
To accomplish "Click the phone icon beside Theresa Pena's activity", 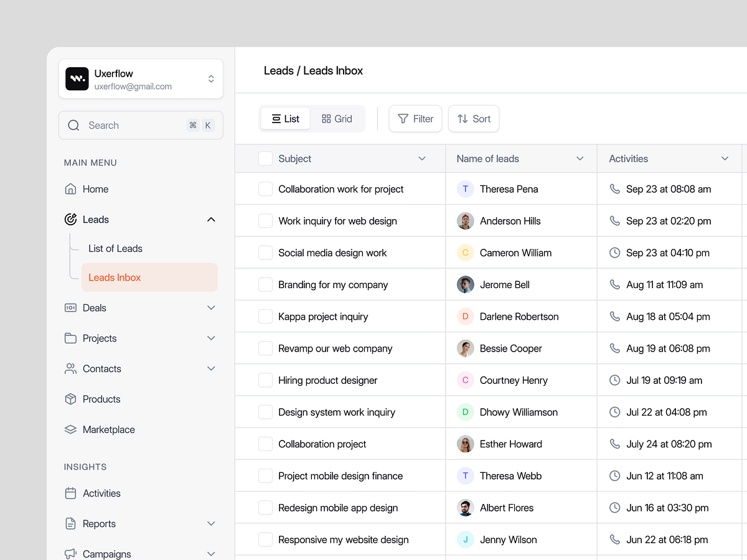I will pos(614,189).
